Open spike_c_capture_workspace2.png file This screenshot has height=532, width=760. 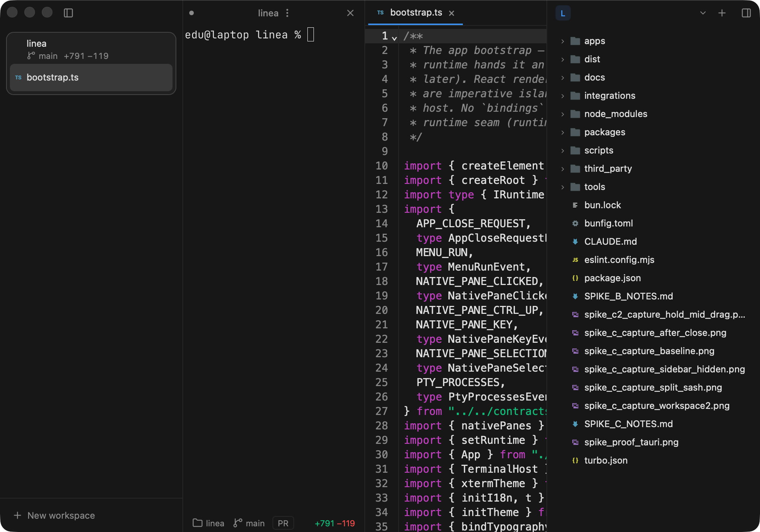pos(654,406)
